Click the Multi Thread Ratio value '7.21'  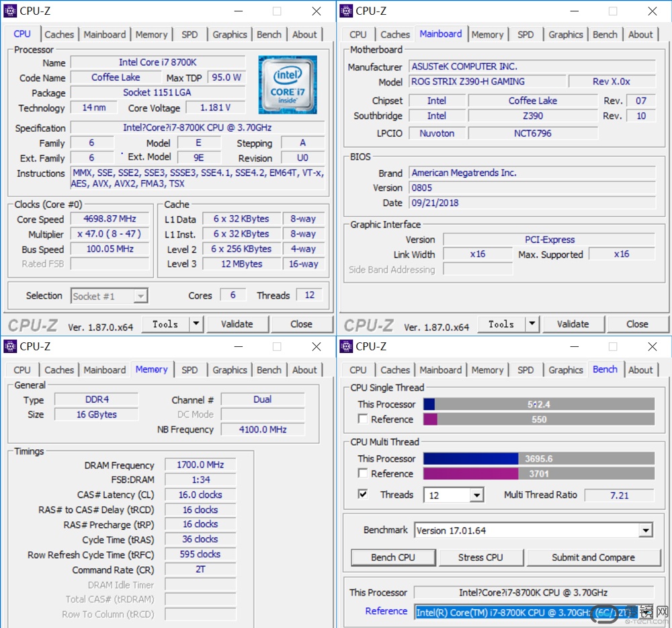pos(620,496)
